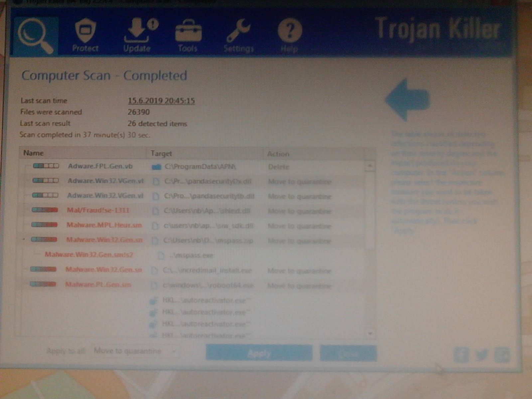Open the Tools toolbox tab
This screenshot has width=532, height=399.
point(188,36)
